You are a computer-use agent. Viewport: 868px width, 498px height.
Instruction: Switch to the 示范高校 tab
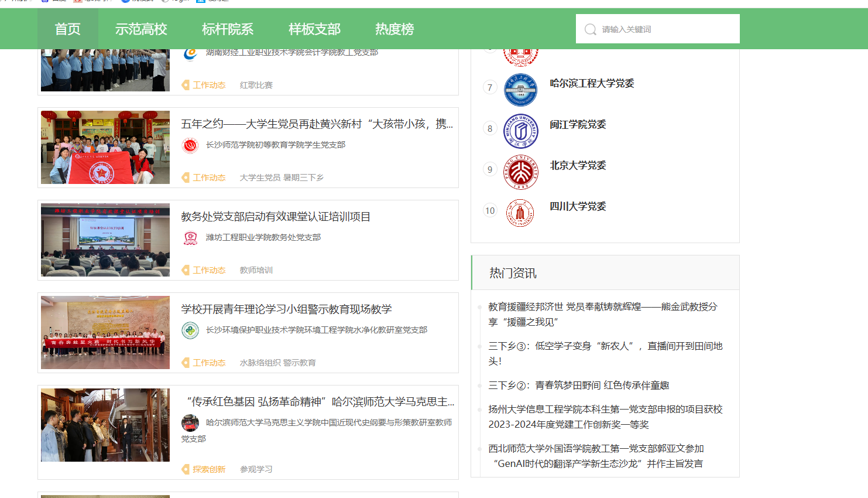point(141,29)
